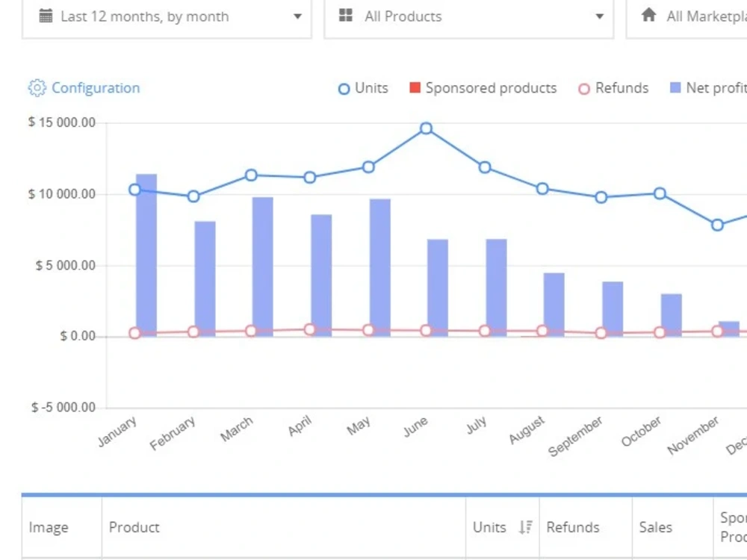Image resolution: width=747 pixels, height=560 pixels.
Task: Click the grid icon beside All Products
Action: click(x=346, y=16)
